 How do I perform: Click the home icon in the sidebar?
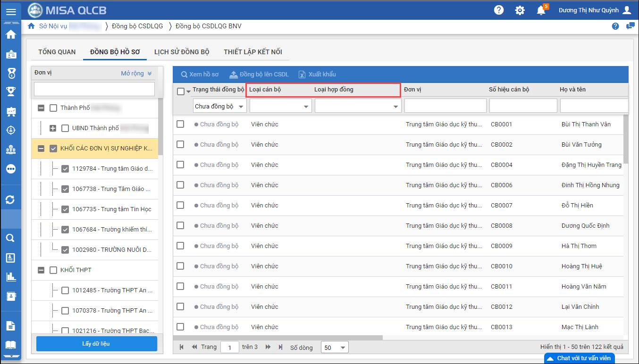click(x=10, y=34)
